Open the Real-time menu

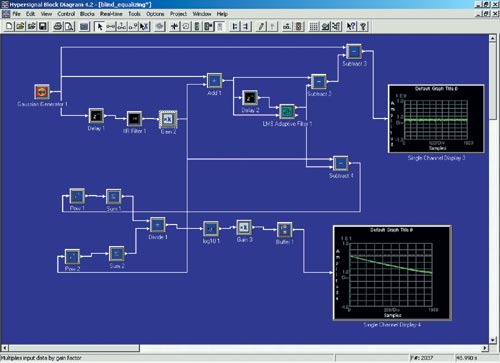pos(111,14)
